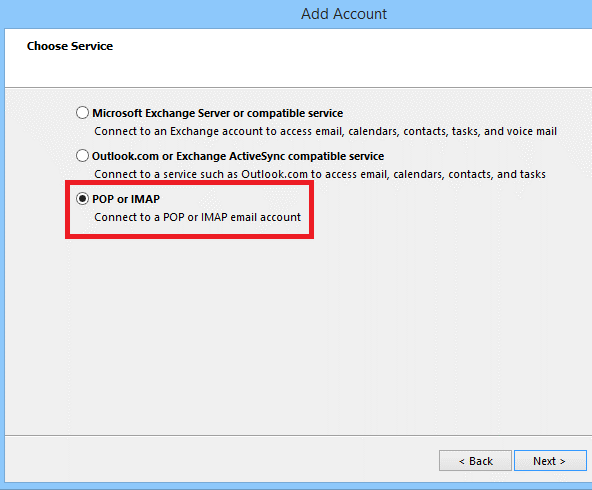Continue with the Next button

tap(550, 461)
